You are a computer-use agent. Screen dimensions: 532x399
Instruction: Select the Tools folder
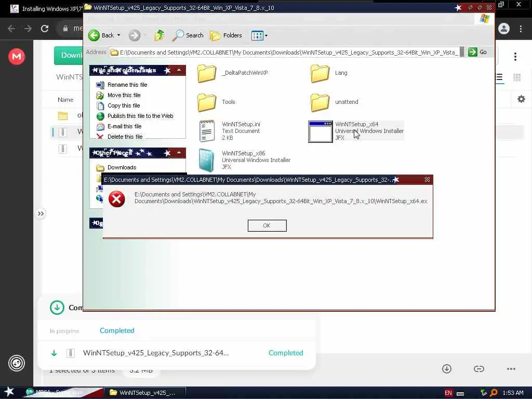tap(217, 102)
